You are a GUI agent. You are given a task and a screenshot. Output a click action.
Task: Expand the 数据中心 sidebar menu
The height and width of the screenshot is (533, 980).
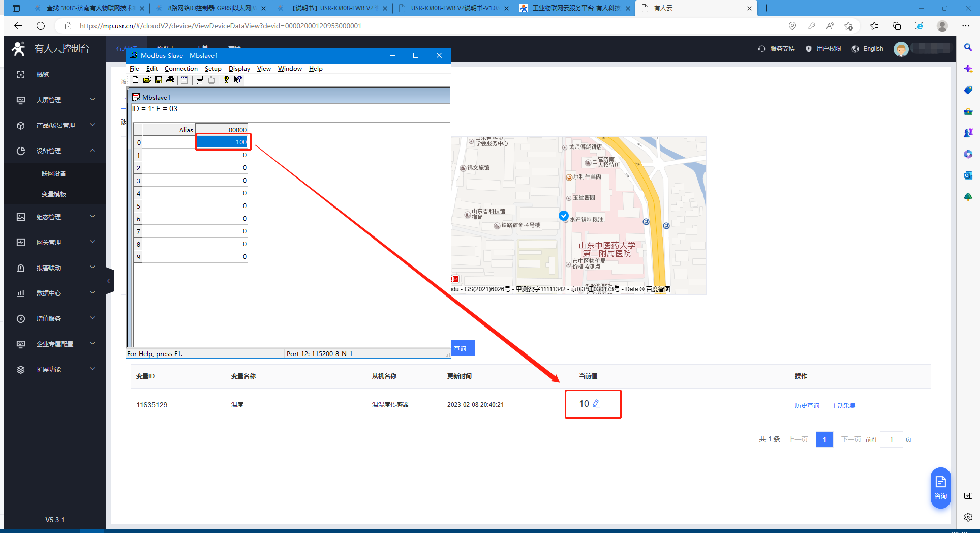pyautogui.click(x=55, y=293)
